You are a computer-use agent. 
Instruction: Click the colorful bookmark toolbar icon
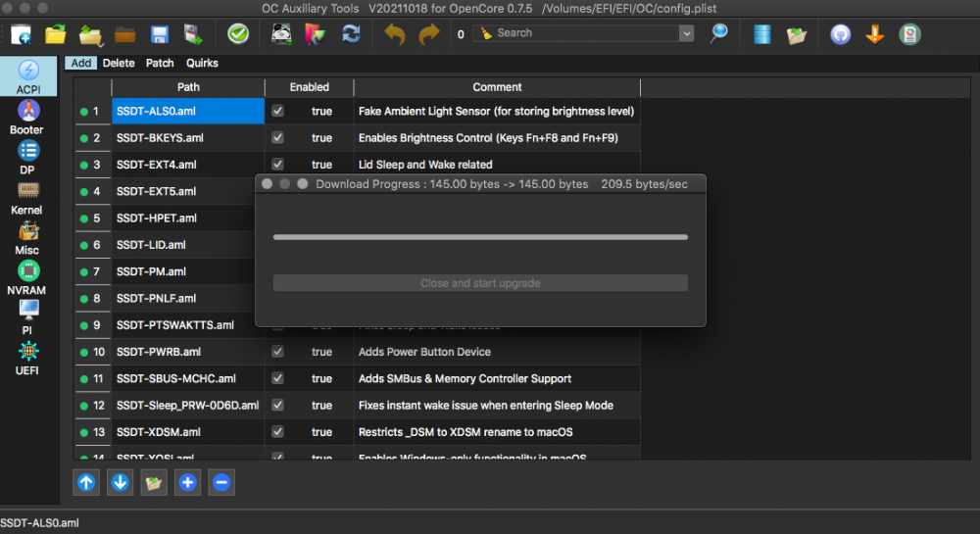coord(315,34)
